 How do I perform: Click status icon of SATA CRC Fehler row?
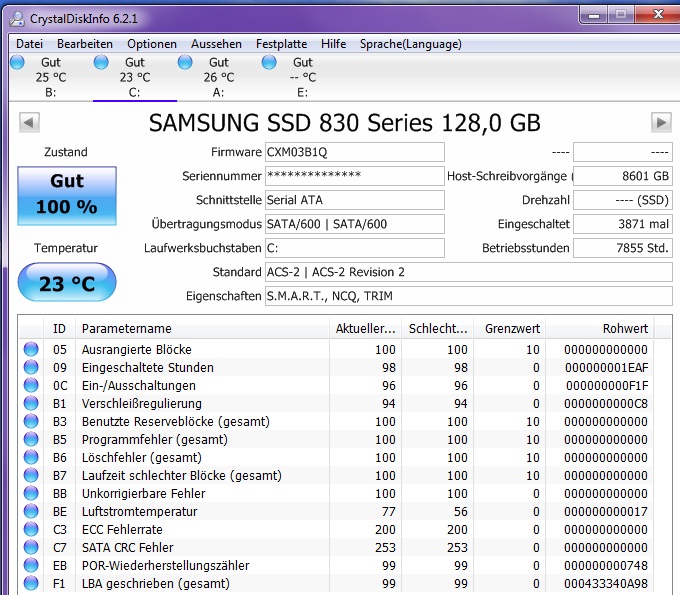31,547
